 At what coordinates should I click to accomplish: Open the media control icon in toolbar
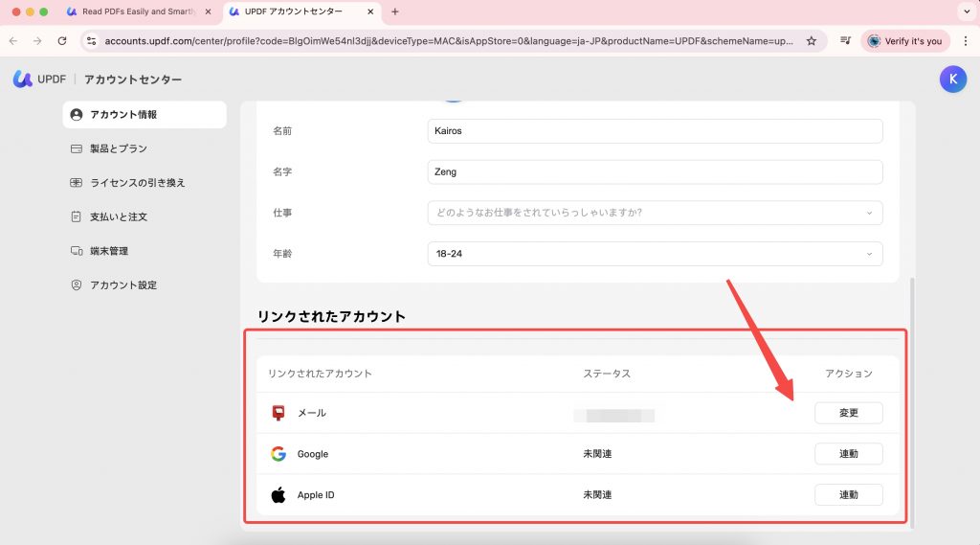pos(845,40)
